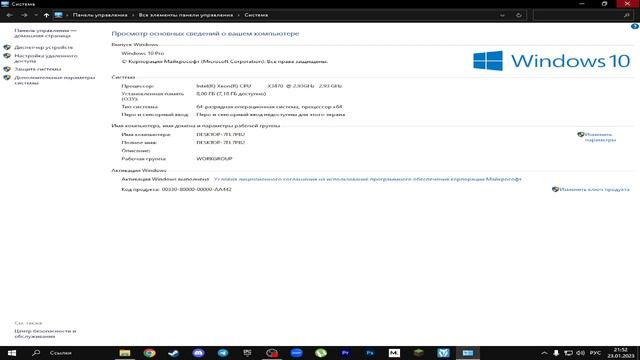The image size is (640, 360).
Task: Show hidden system tray icons
Action: click(x=544, y=353)
